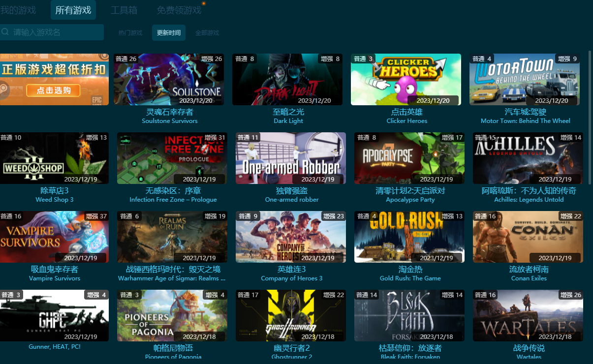Click 战锤西格玛时代：毁灭之境 title link
This screenshot has width=593, height=364.
click(173, 270)
